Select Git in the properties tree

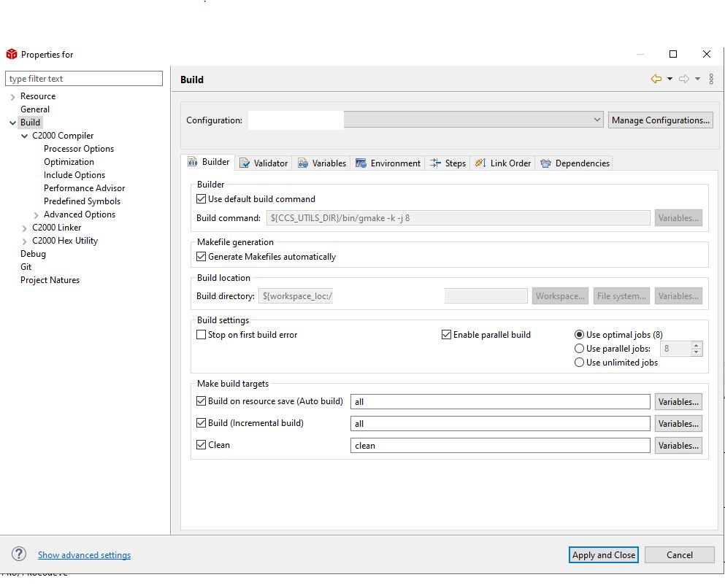coord(26,267)
